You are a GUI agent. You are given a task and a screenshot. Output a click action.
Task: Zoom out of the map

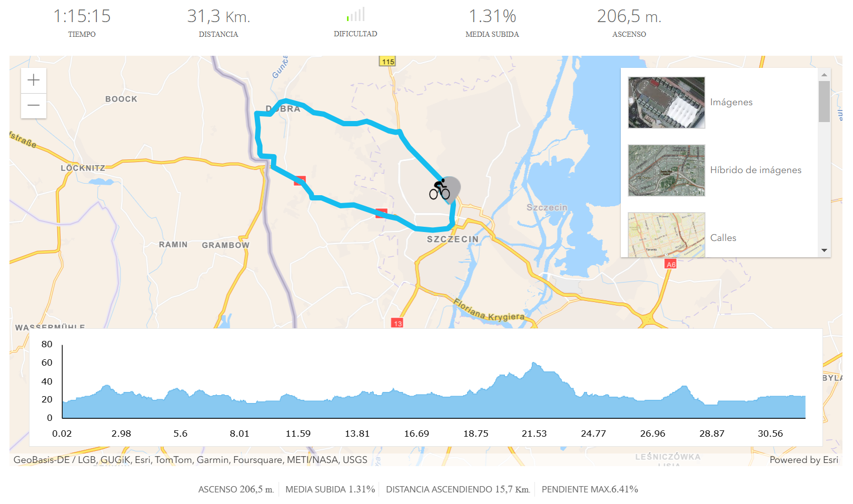[x=34, y=106]
